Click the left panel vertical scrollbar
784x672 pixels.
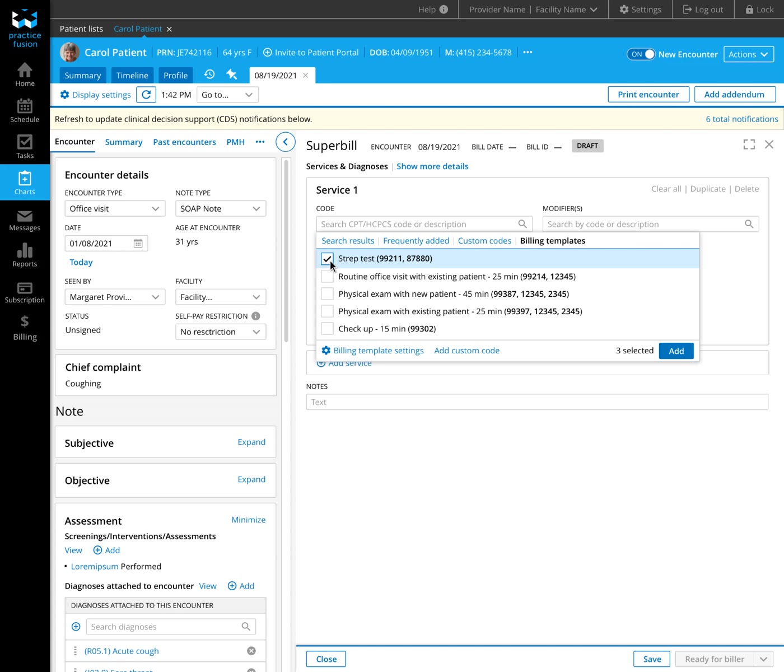click(x=286, y=251)
